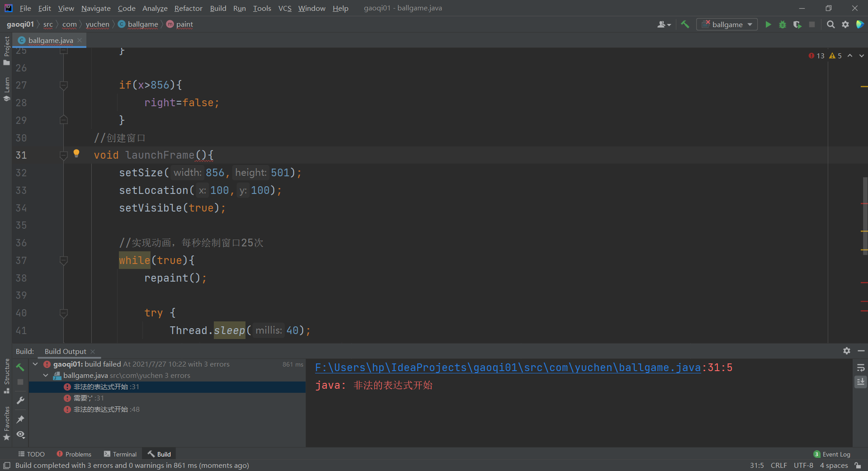Open the File menu
This screenshot has height=471, width=868.
25,8
